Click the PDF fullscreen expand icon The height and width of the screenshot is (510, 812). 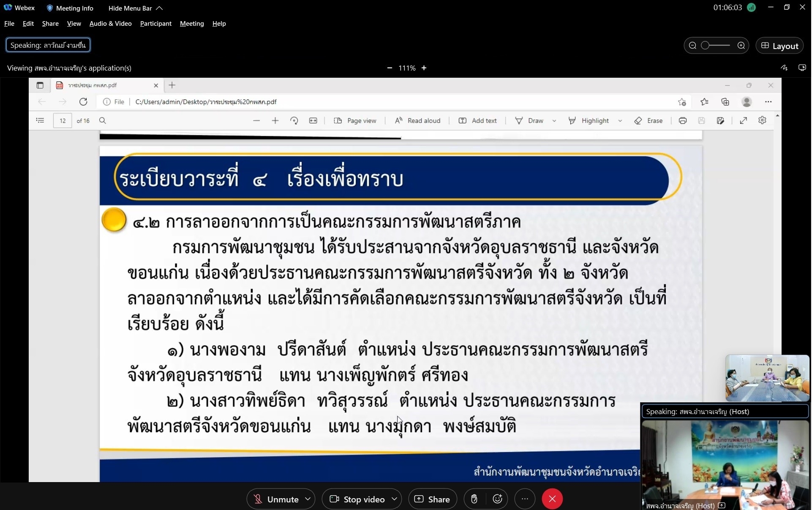point(744,120)
